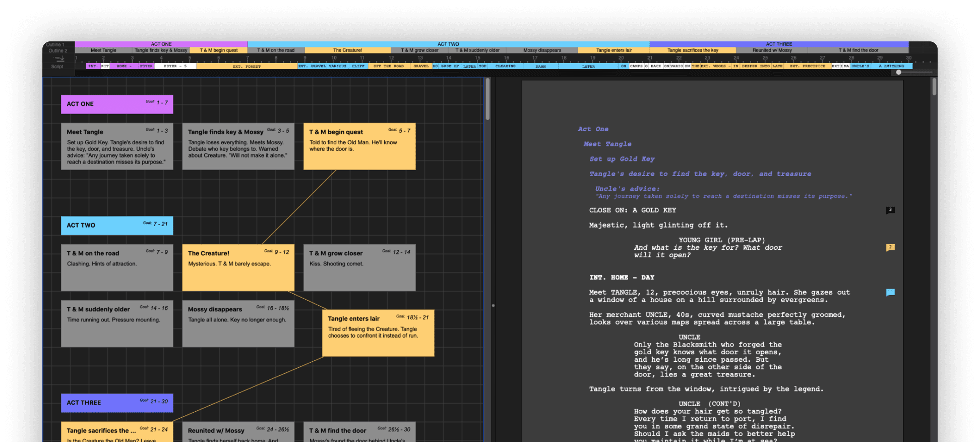Adjust the timeline zoom slider

click(x=898, y=72)
